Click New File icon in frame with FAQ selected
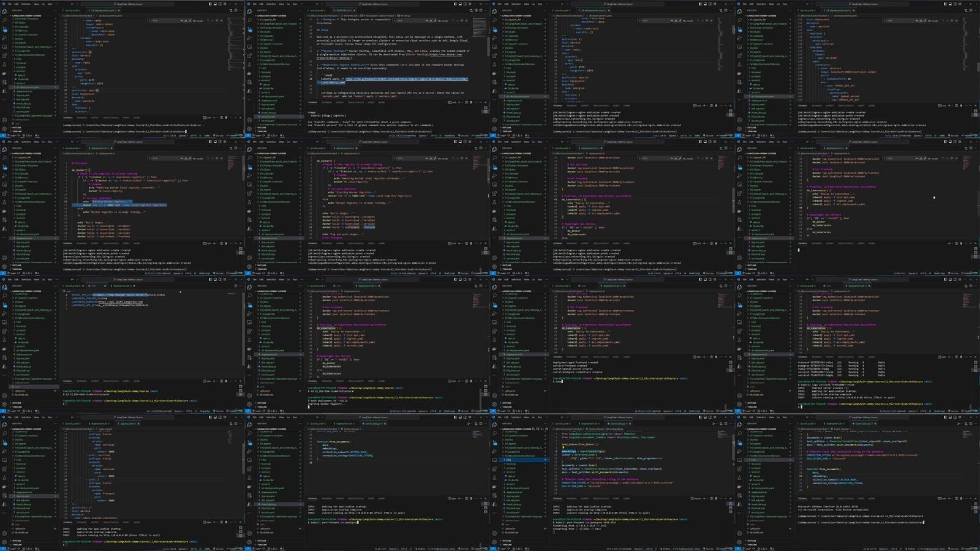 click(533, 429)
